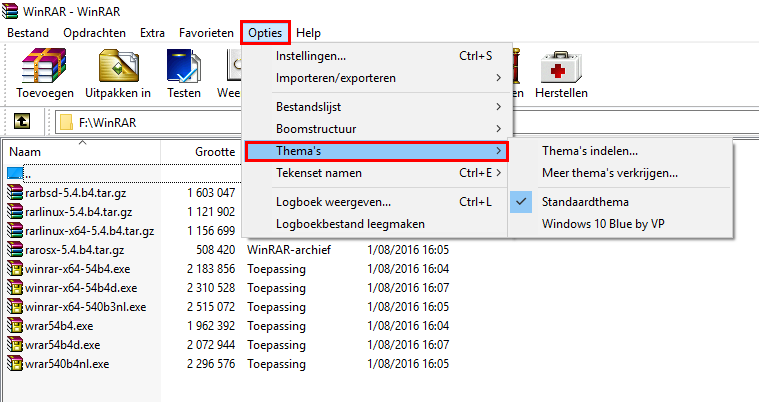Open the Extra menu

tap(152, 33)
